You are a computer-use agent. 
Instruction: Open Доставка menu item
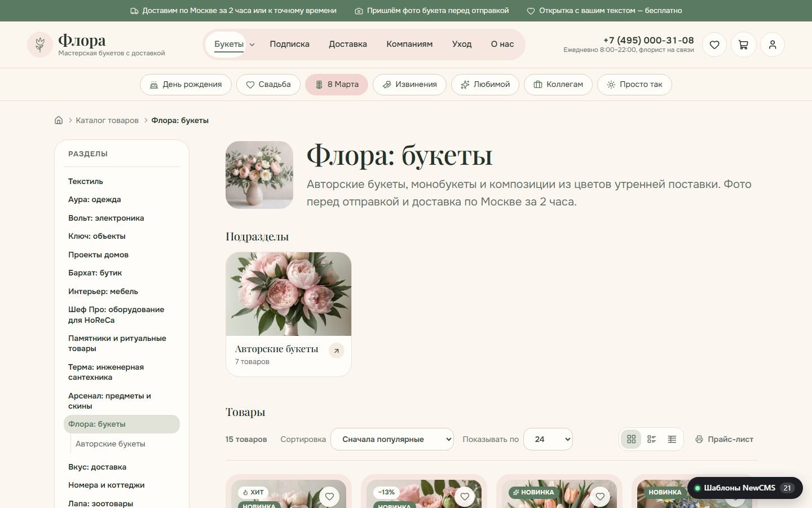(348, 44)
